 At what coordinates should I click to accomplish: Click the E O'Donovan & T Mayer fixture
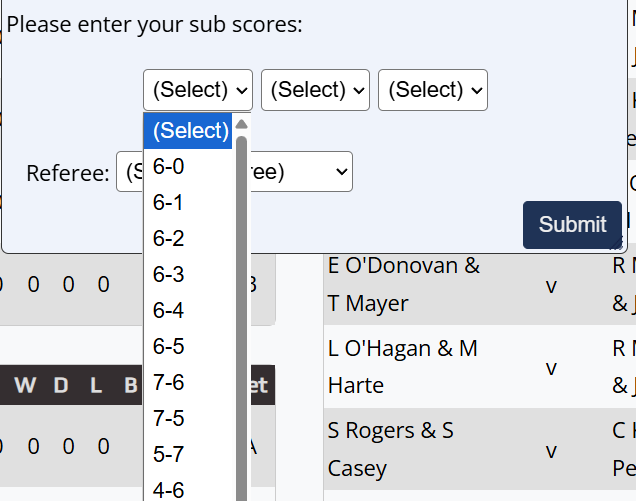click(x=404, y=284)
